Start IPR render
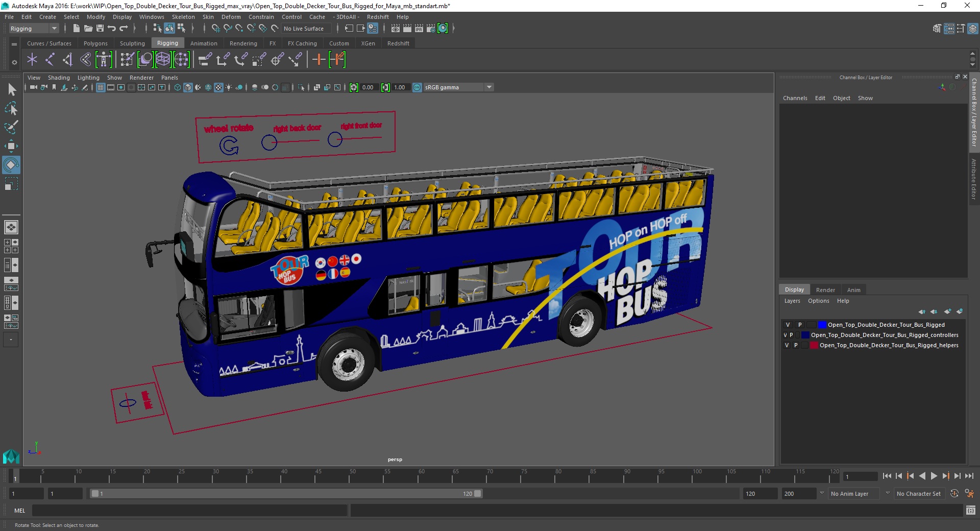Screen dimensions: 980x531 click(419, 29)
